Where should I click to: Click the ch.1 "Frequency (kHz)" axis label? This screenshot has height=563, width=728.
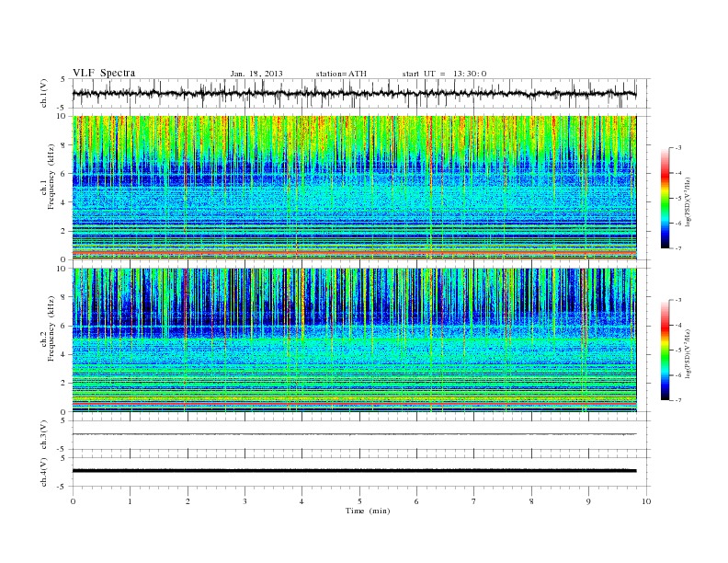tap(51, 177)
